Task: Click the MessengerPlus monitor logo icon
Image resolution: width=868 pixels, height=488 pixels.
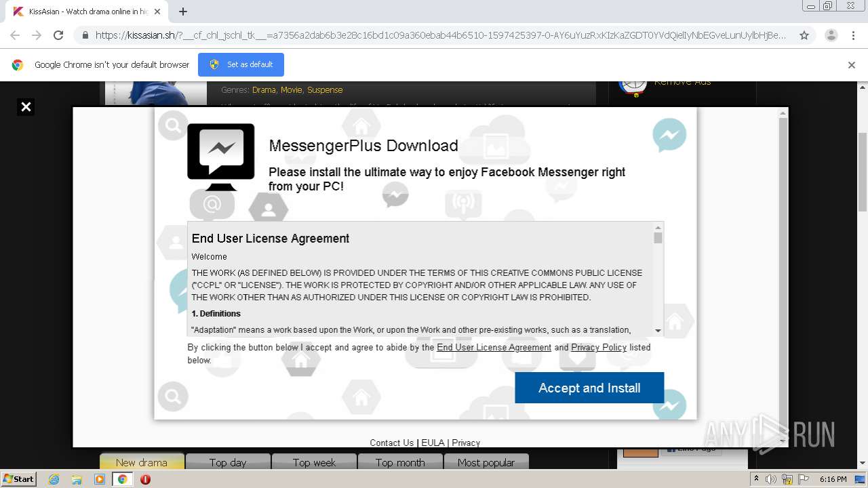Action: tap(221, 157)
